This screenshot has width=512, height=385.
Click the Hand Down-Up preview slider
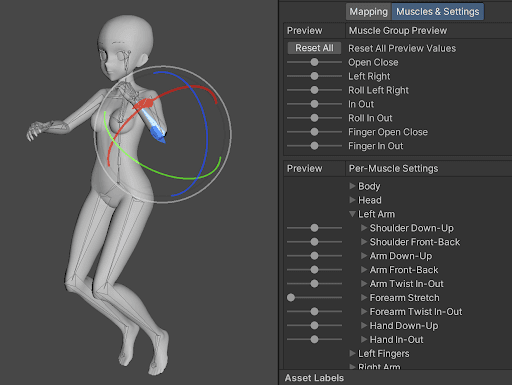click(314, 326)
